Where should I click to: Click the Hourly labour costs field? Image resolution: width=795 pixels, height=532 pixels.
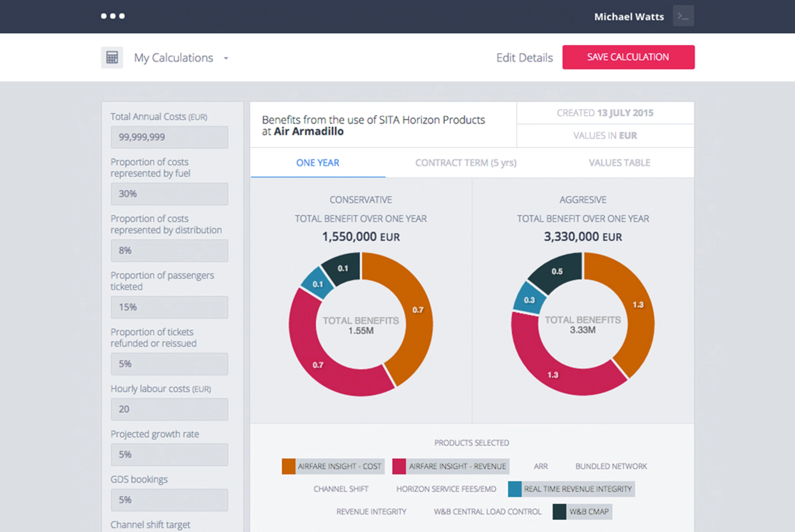point(169,409)
